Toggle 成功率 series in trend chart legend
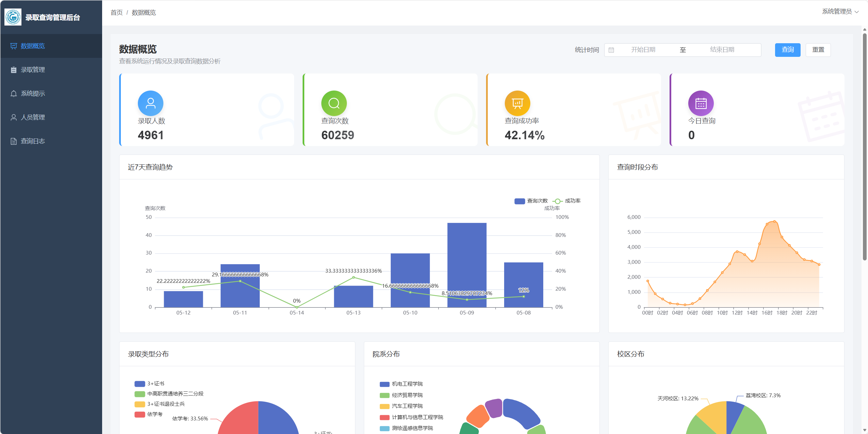This screenshot has width=868, height=434. point(567,201)
